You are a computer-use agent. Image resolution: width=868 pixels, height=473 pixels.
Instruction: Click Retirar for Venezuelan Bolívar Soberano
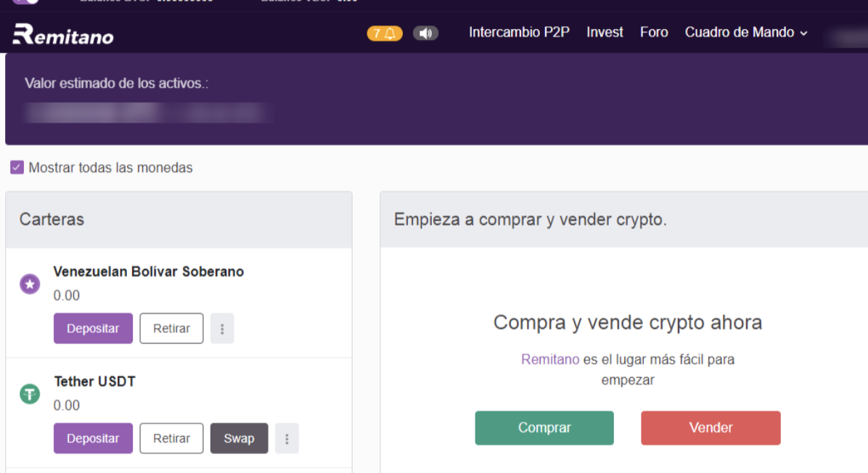pos(171,329)
